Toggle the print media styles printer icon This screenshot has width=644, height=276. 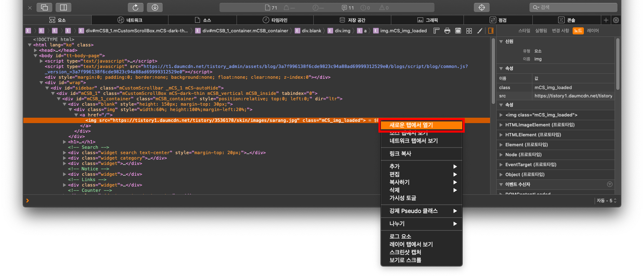pyautogui.click(x=447, y=31)
